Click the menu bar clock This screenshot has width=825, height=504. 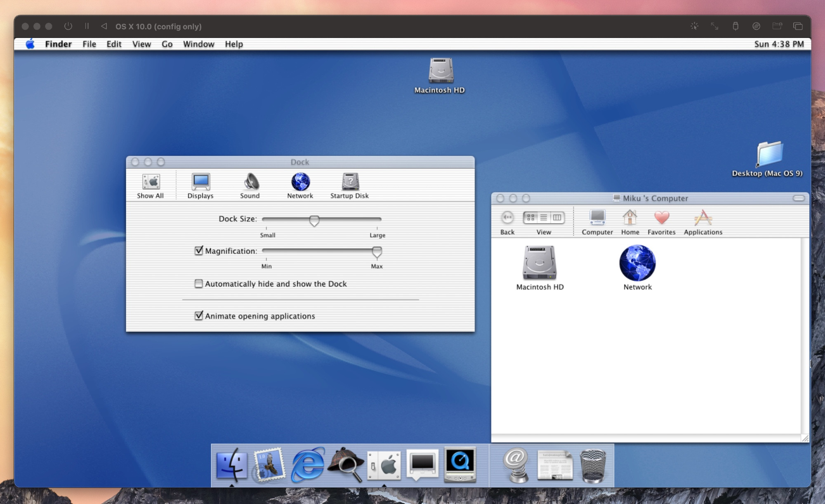[779, 44]
